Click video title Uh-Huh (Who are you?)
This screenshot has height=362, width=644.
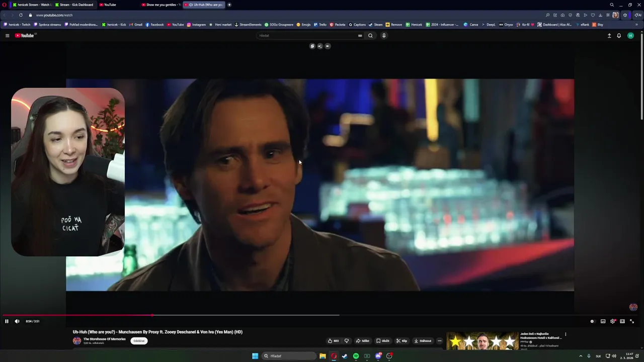click(157, 332)
